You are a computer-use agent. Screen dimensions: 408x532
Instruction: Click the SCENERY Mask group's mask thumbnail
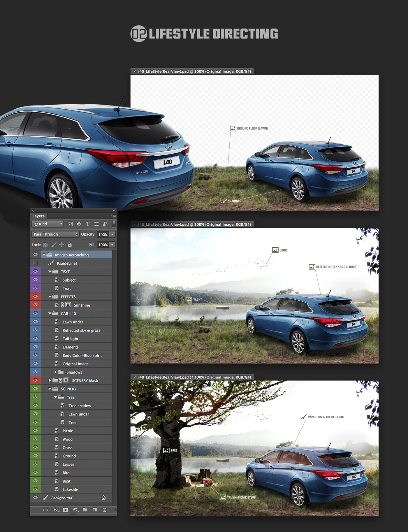66,380
